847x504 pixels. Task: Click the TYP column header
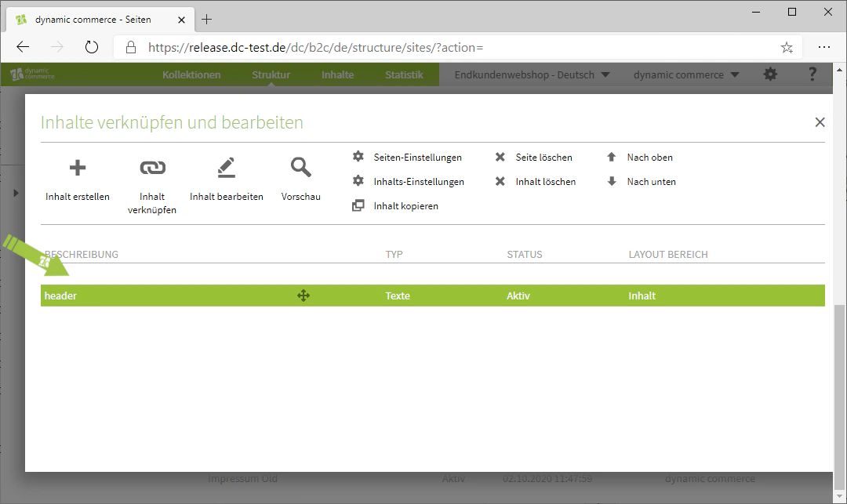(394, 255)
